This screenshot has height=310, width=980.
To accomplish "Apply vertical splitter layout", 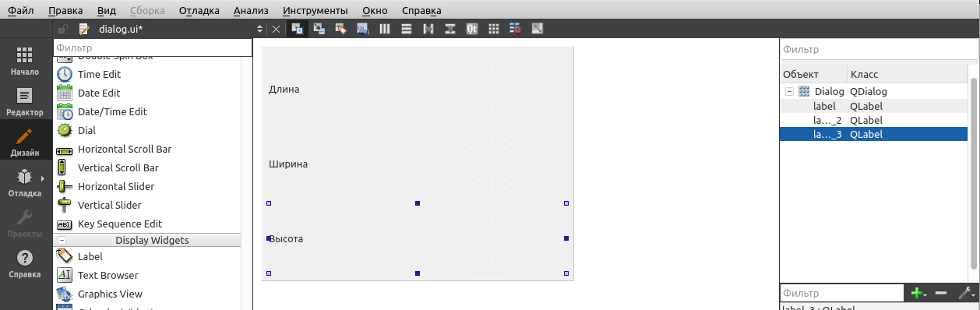I will pos(449,29).
